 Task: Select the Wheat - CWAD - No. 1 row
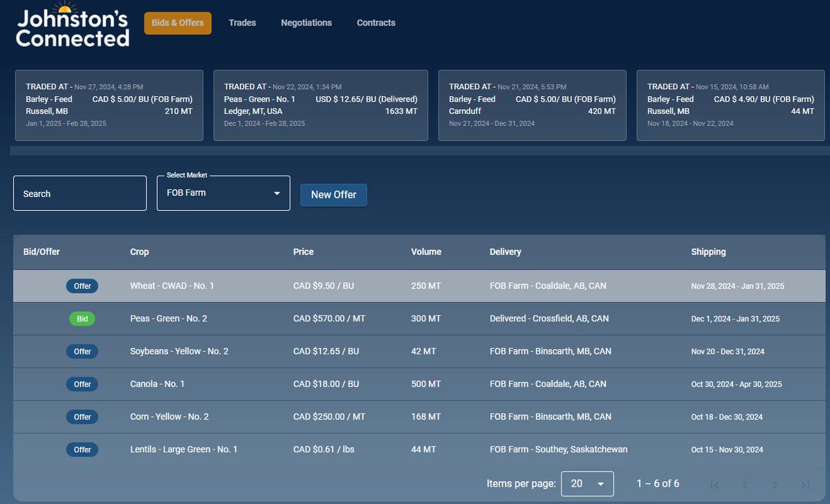pyautogui.click(x=415, y=286)
